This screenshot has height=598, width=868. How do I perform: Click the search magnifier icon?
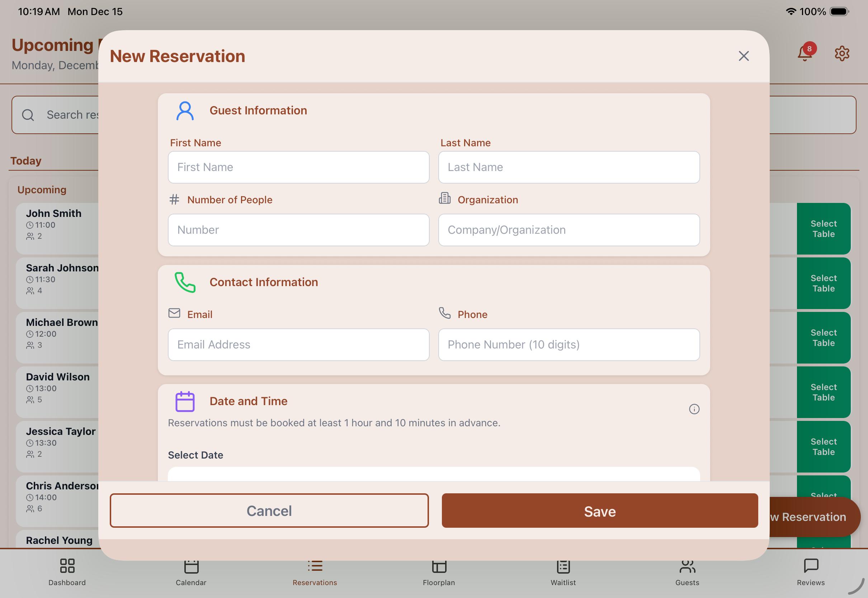28,115
